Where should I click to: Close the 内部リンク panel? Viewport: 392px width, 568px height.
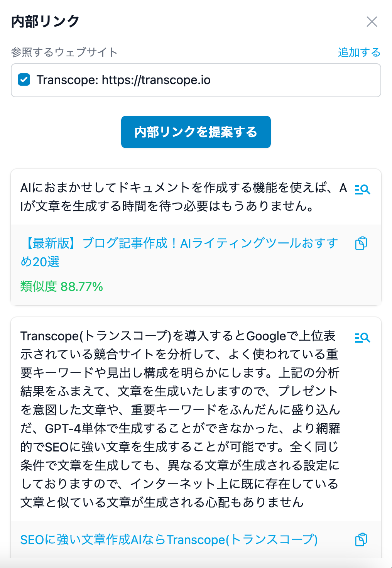(x=372, y=22)
